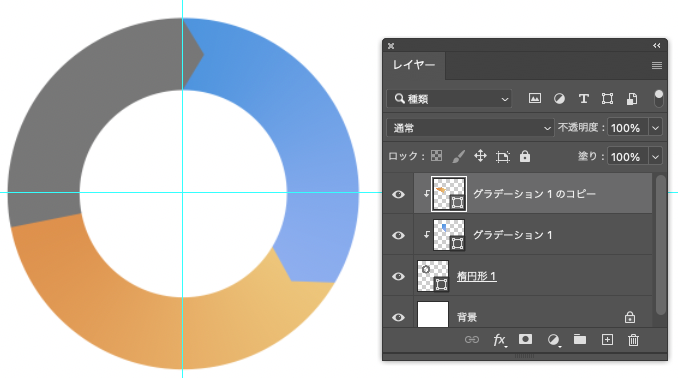
Task: Open the 通常 blend mode dropdown
Action: [x=470, y=128]
